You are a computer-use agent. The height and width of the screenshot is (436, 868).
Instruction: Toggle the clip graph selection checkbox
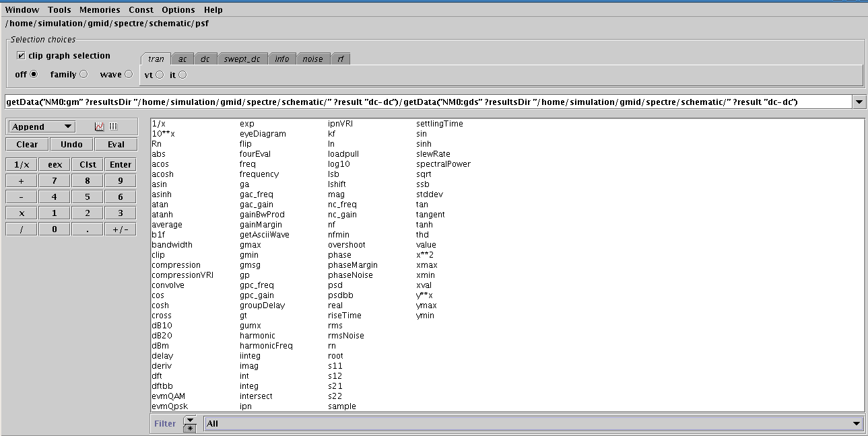coord(22,56)
